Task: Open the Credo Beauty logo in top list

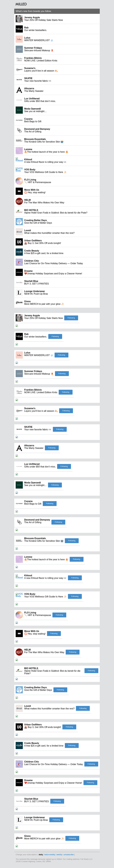Action: click(x=19, y=252)
